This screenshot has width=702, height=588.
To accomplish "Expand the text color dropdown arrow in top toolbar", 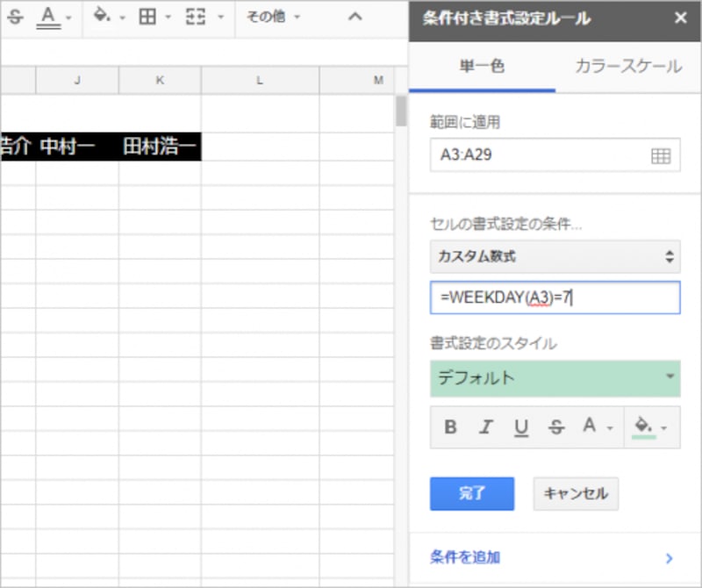I will [68, 18].
